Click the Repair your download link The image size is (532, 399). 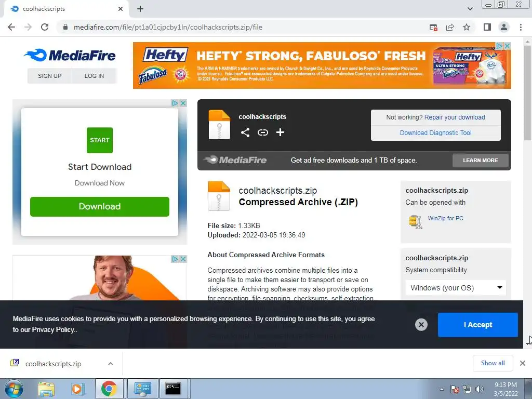[x=455, y=117]
